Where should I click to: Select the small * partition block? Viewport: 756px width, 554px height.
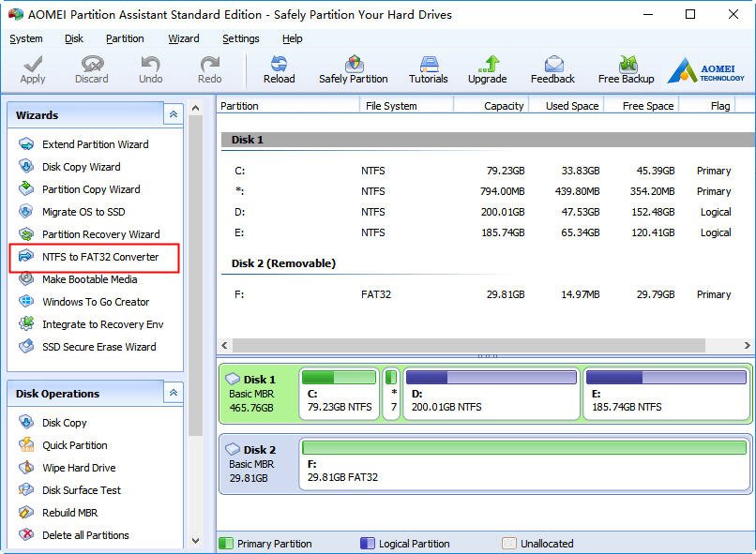pos(391,394)
